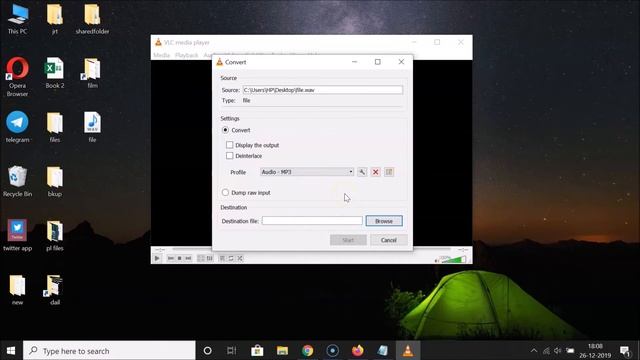This screenshot has height=360, width=640.
Task: Open Playback menu in VLC window
Action: [x=187, y=55]
